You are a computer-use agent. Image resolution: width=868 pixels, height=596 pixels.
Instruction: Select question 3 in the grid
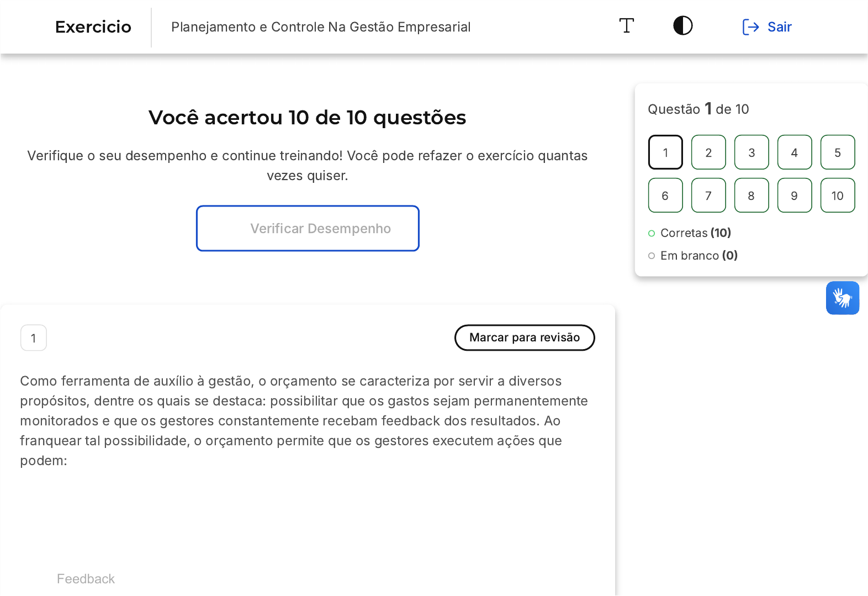click(751, 152)
